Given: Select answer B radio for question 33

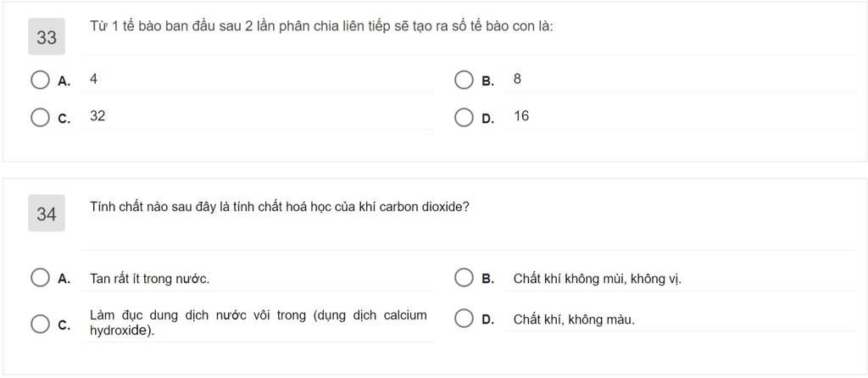Looking at the screenshot, I should (464, 80).
